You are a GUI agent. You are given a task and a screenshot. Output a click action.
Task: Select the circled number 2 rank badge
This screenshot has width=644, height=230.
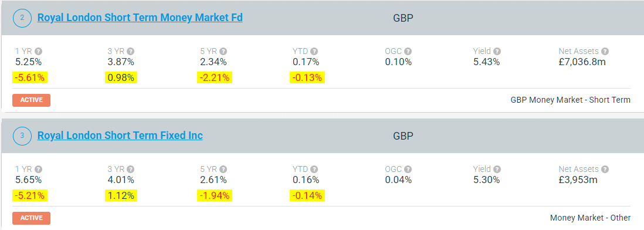[x=22, y=18]
